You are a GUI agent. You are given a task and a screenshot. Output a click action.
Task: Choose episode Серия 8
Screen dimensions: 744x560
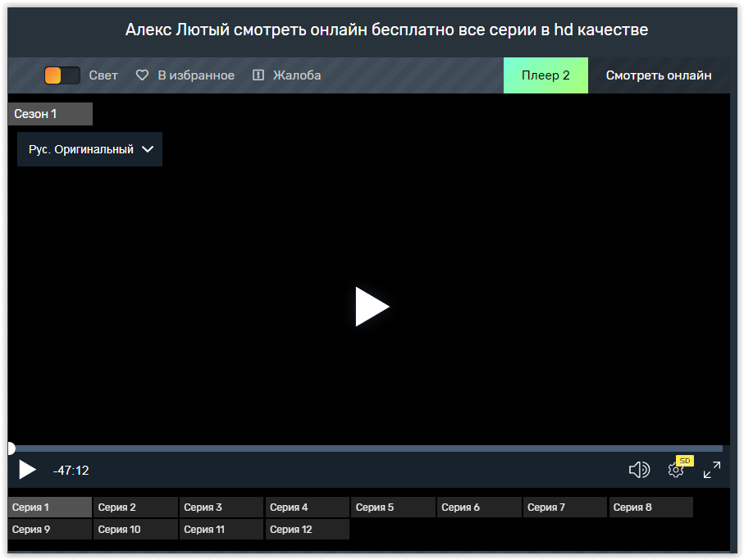click(650, 508)
